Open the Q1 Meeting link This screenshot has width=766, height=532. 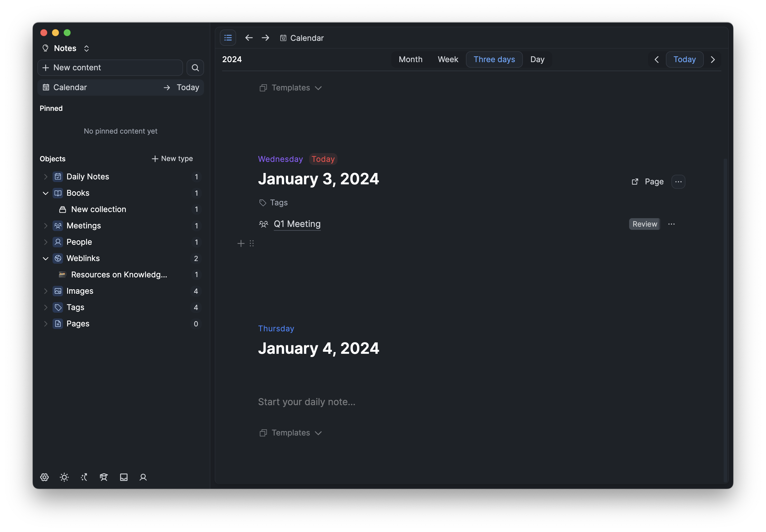[297, 224]
